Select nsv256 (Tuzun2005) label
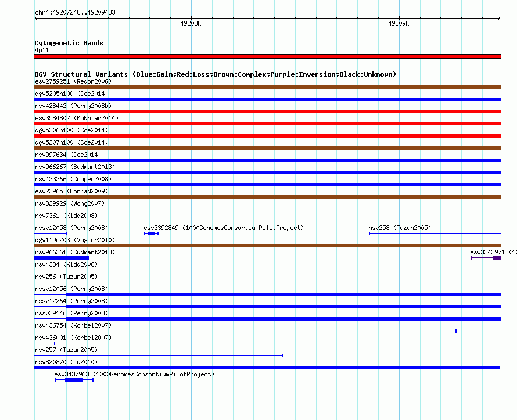Screen dimensions: 517x420 pos(66,277)
